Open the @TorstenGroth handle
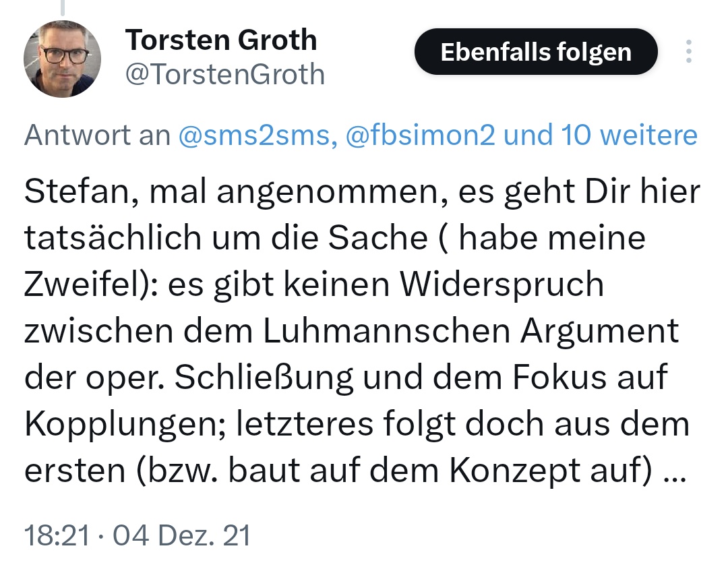Viewport: 728px width, 567px height. (x=225, y=74)
